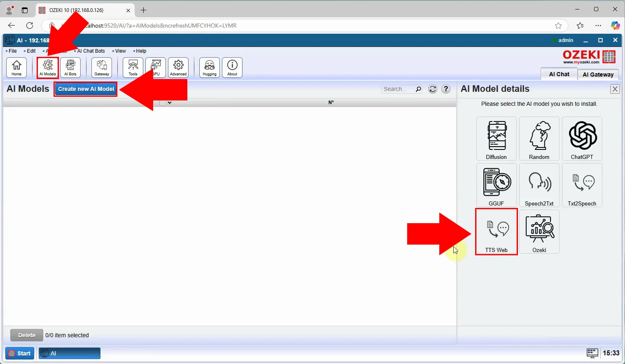Open the help question mark icon

[446, 89]
